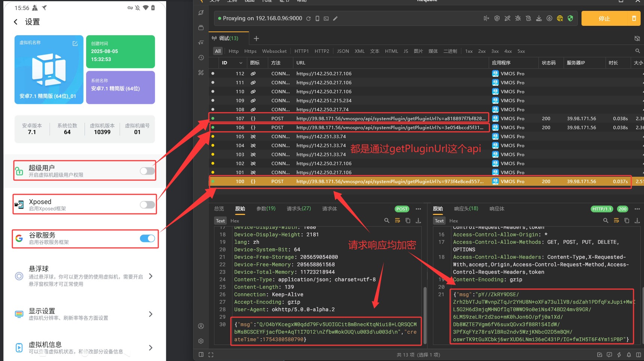Image resolution: width=644 pixels, height=361 pixels.
Task: Open request panel more options menu
Action: 418,209
